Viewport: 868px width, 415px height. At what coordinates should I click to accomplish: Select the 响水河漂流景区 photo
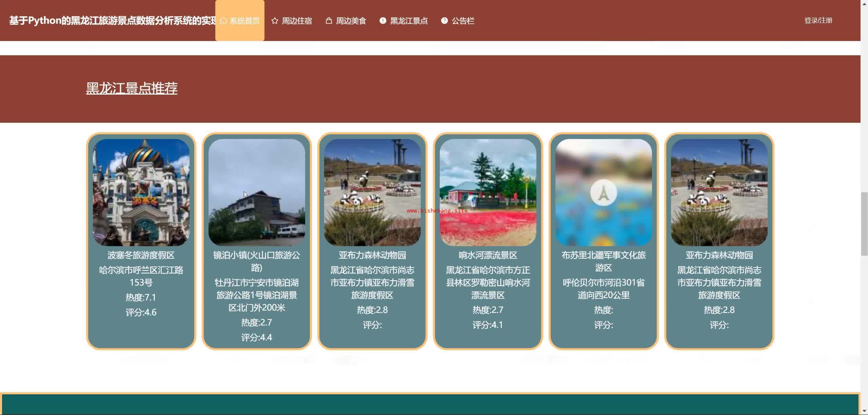(488, 192)
